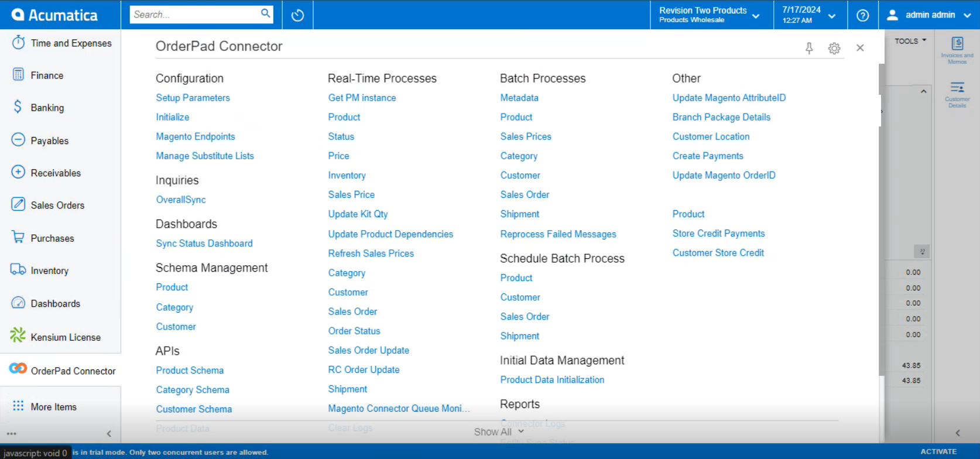
Task: Select the OrderPad Connector sidebar icon
Action: pyautogui.click(x=18, y=368)
